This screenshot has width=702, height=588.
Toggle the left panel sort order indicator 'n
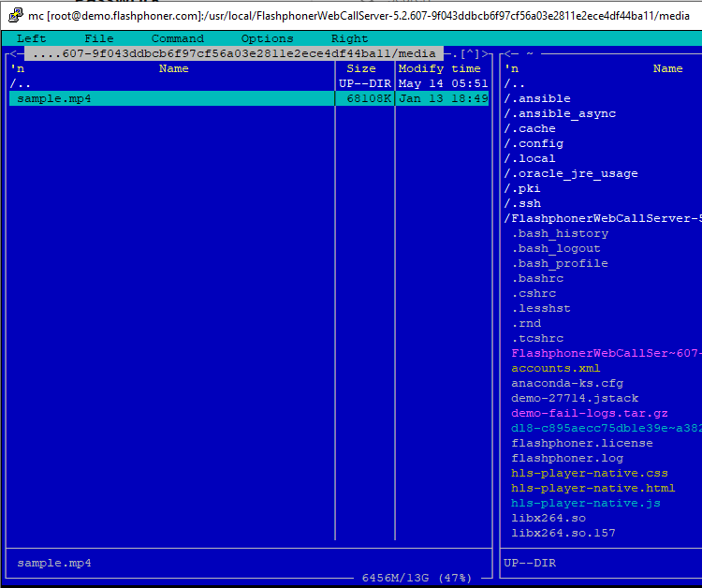point(18,68)
